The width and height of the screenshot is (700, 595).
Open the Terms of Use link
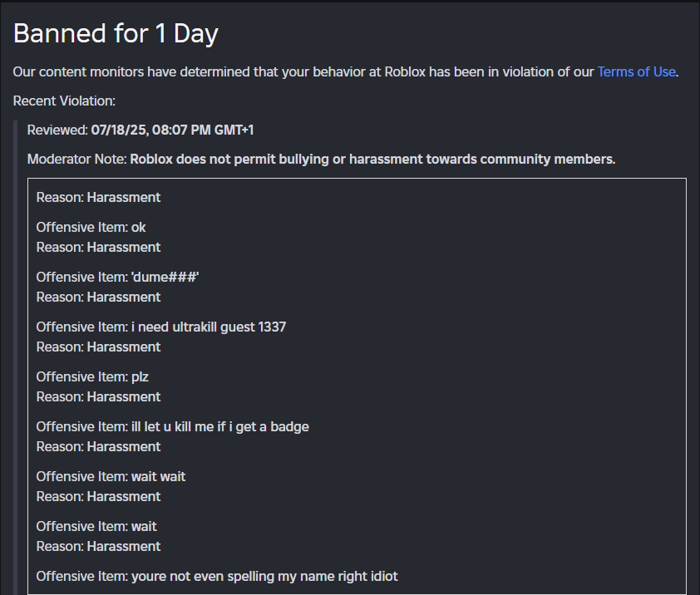tap(636, 71)
